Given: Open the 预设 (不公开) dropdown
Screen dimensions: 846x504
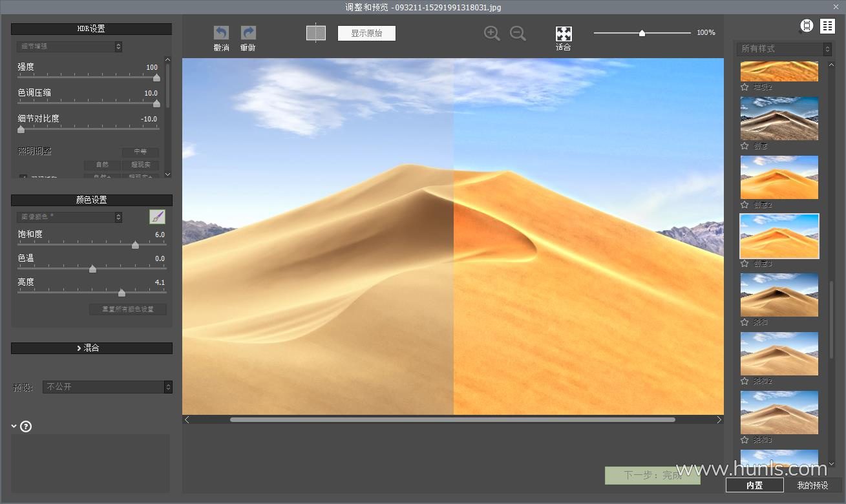Looking at the screenshot, I should [107, 387].
